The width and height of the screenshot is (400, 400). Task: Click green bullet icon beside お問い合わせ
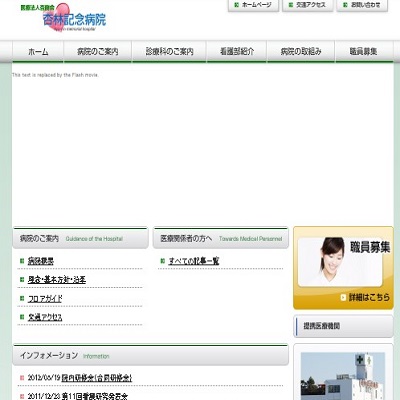pyautogui.click(x=345, y=5)
